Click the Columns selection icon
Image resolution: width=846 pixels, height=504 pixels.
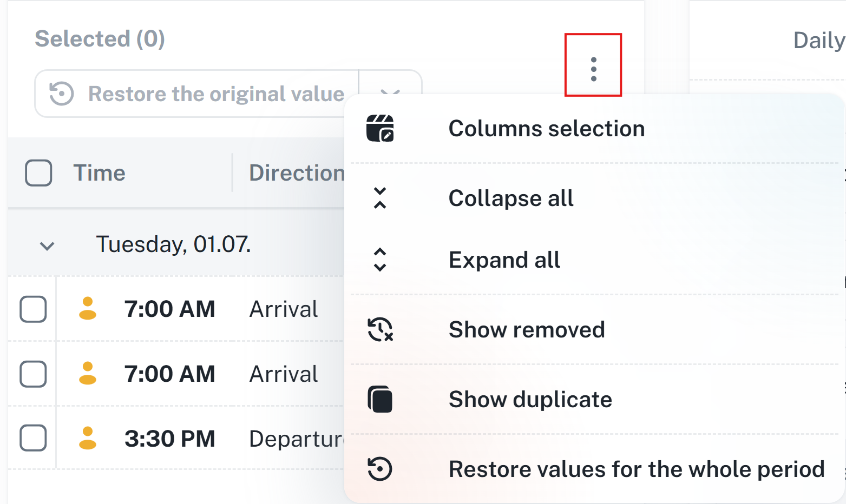tap(380, 129)
